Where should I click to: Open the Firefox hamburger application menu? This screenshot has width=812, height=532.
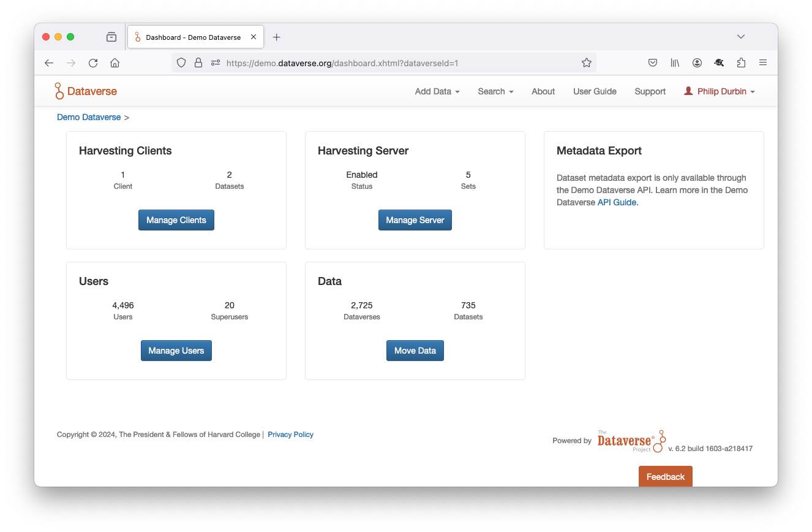coord(763,63)
